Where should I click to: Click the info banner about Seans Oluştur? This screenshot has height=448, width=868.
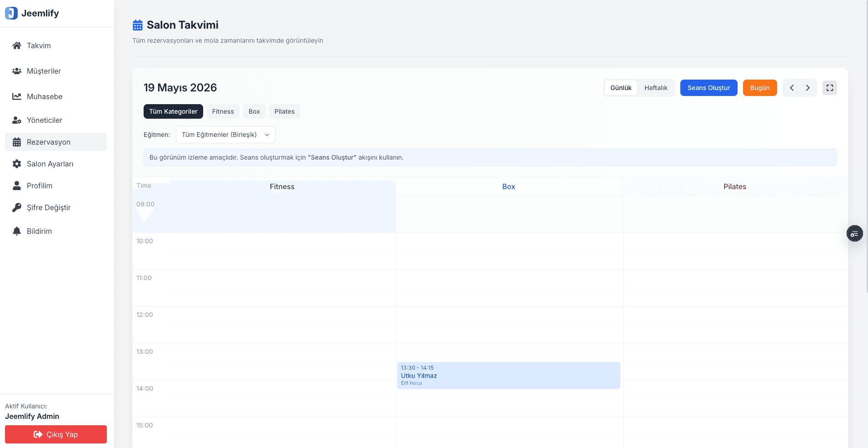coord(490,157)
